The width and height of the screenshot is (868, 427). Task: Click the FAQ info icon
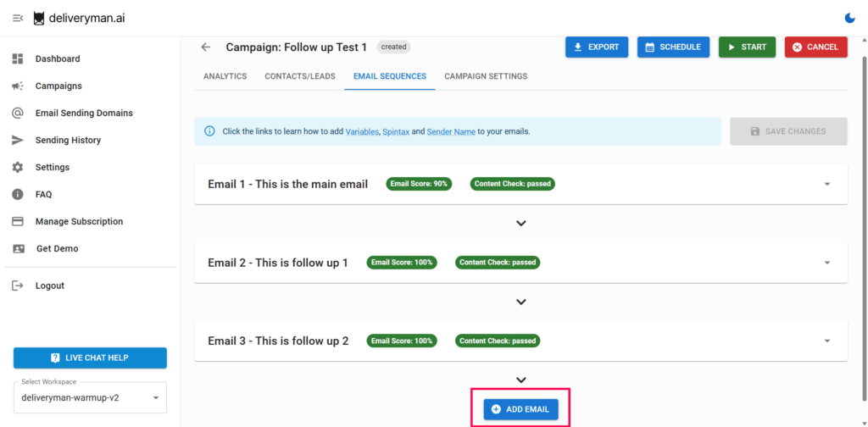pyautogui.click(x=18, y=194)
